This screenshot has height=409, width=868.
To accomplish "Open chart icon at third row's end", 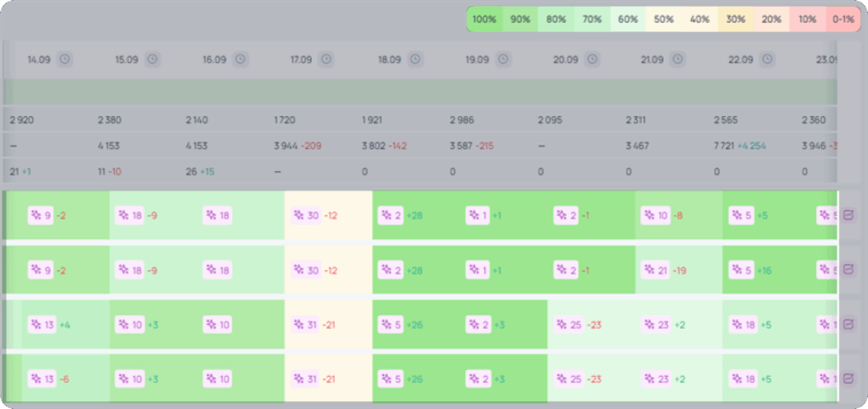I will tap(848, 324).
